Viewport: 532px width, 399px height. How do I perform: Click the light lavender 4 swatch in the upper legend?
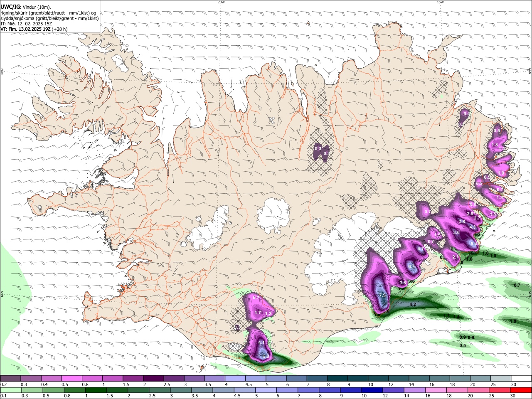(x=235, y=379)
